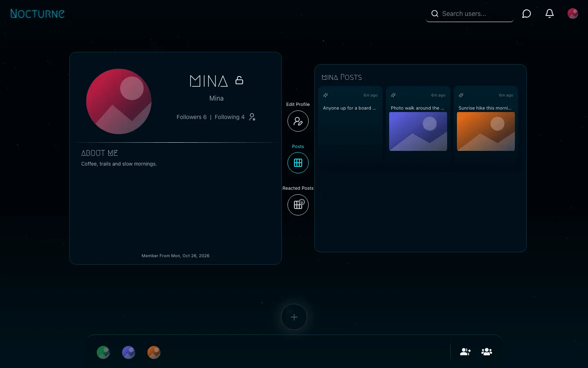The width and height of the screenshot is (588, 368).
Task: Click the 'Member From Mon, Oct 26, 2026' text
Action: 176,256
